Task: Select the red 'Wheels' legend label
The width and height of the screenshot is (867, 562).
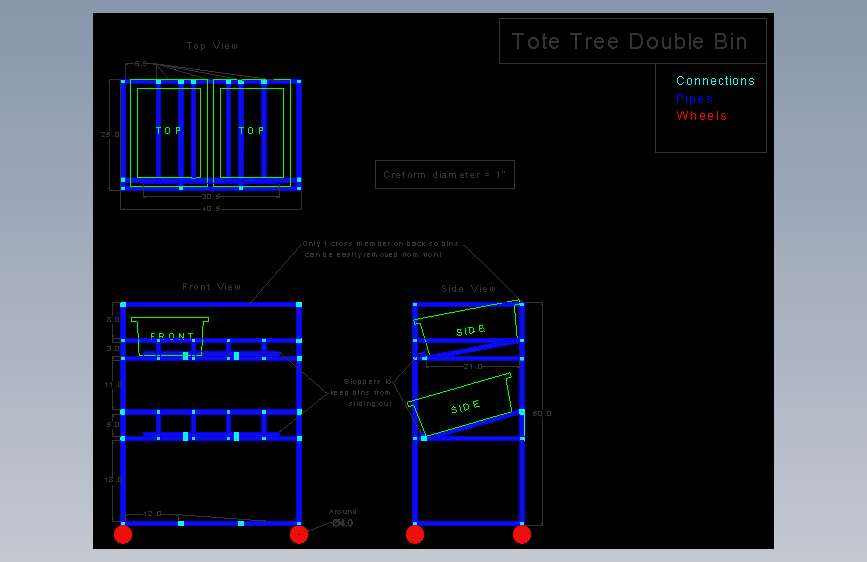Action: point(702,116)
